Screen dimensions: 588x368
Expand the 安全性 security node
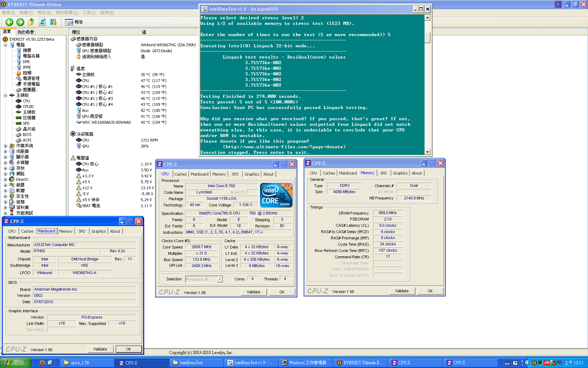coord(5,196)
